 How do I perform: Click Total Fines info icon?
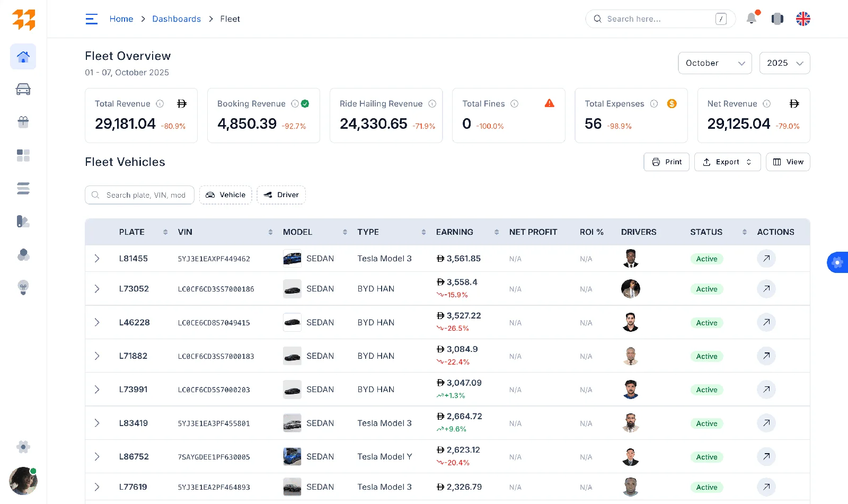pyautogui.click(x=514, y=104)
